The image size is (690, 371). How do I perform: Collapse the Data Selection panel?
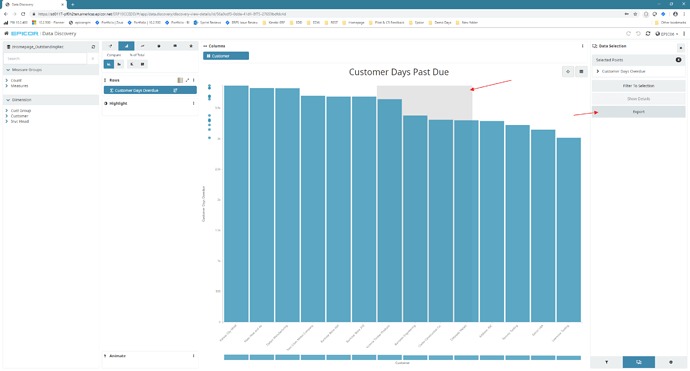pos(681,48)
